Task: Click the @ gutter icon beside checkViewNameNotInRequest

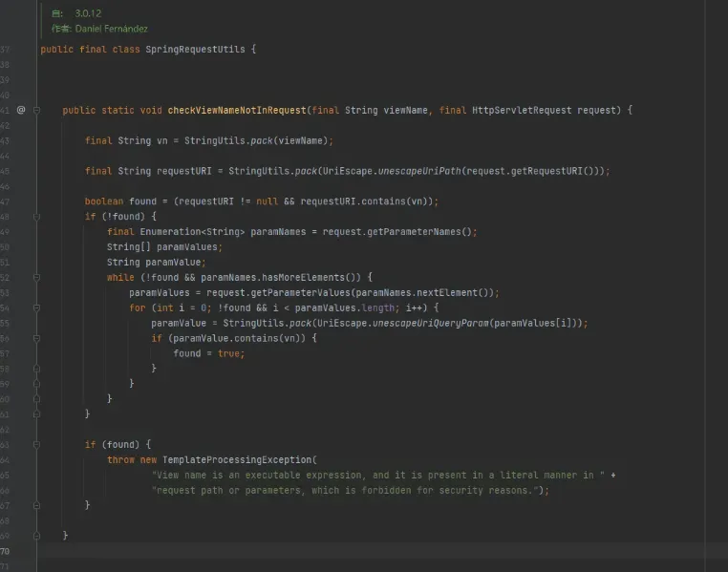Action: click(x=21, y=110)
